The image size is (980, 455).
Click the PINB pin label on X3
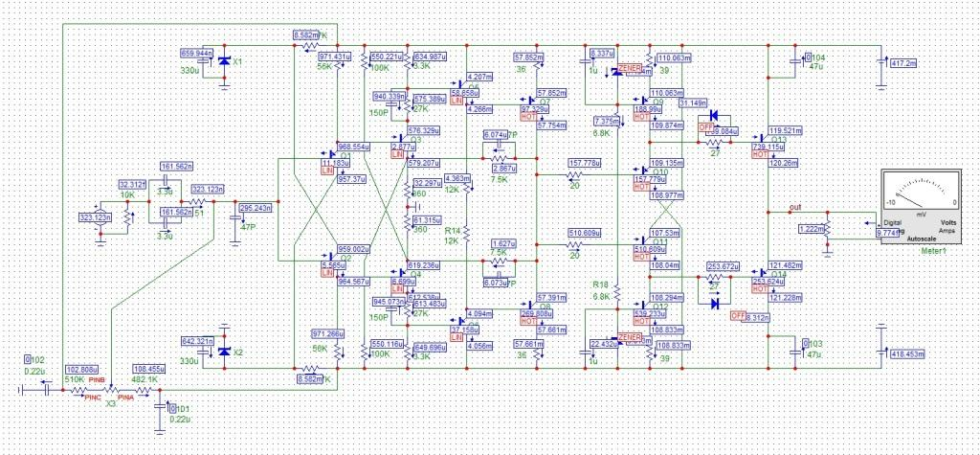(96, 380)
